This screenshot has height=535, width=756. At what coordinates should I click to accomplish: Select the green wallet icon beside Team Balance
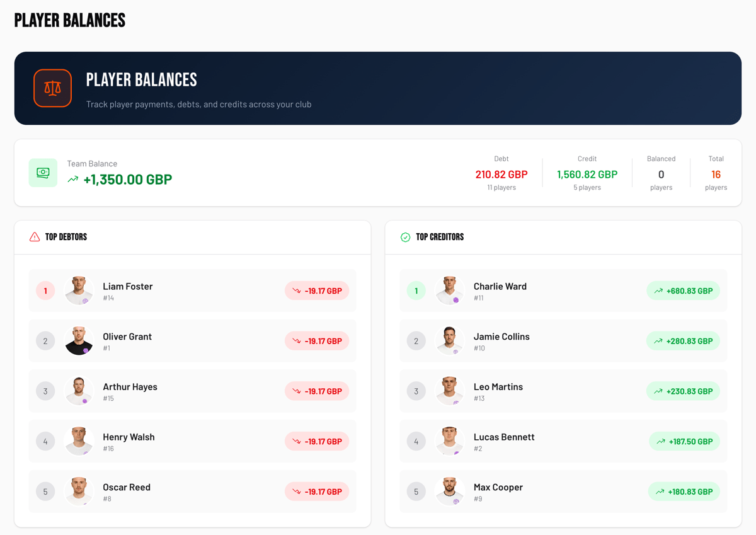(x=42, y=172)
